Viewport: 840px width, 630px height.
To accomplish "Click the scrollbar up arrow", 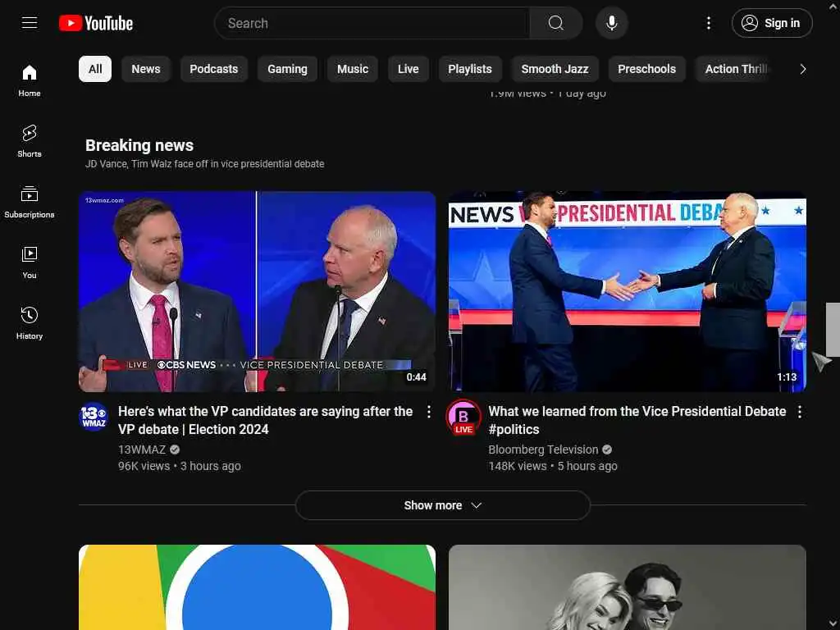I will click(x=833, y=7).
